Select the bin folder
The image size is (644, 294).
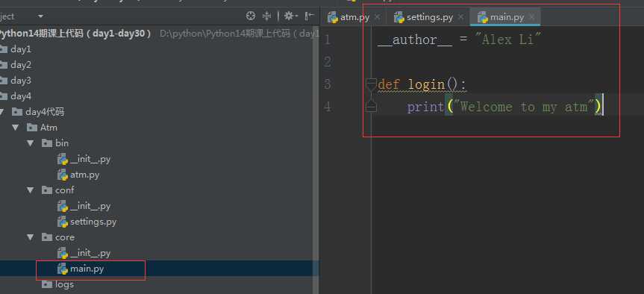point(62,143)
